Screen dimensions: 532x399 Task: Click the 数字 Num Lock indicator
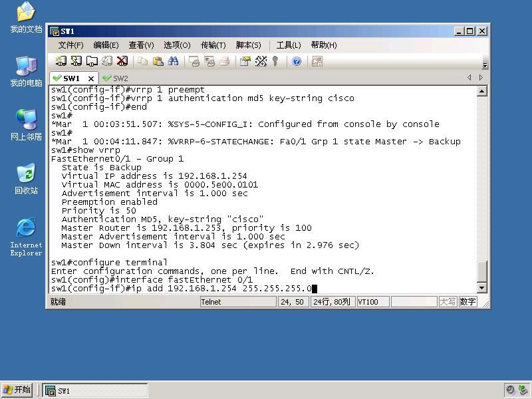click(x=467, y=302)
